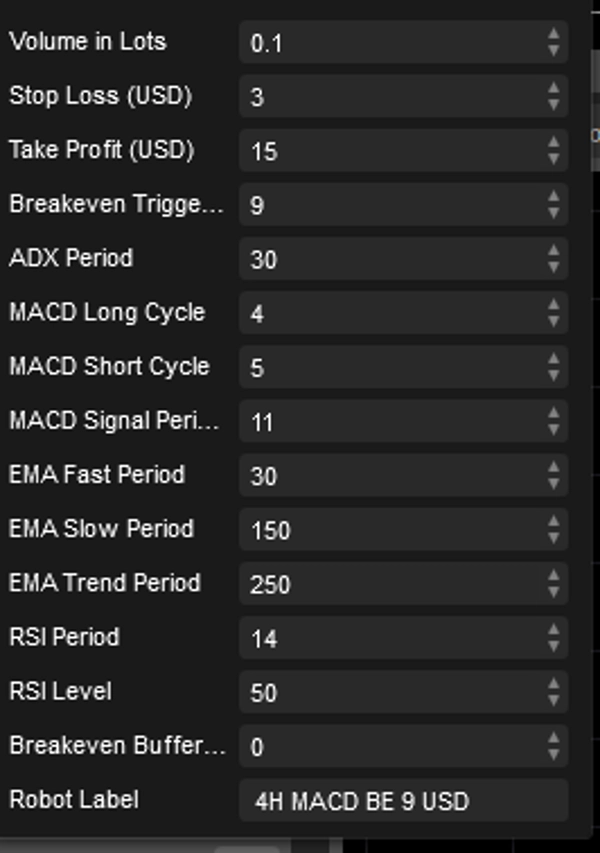600x853 pixels.
Task: Increase EMA Fast Period using up arrow
Action: [x=556, y=469]
